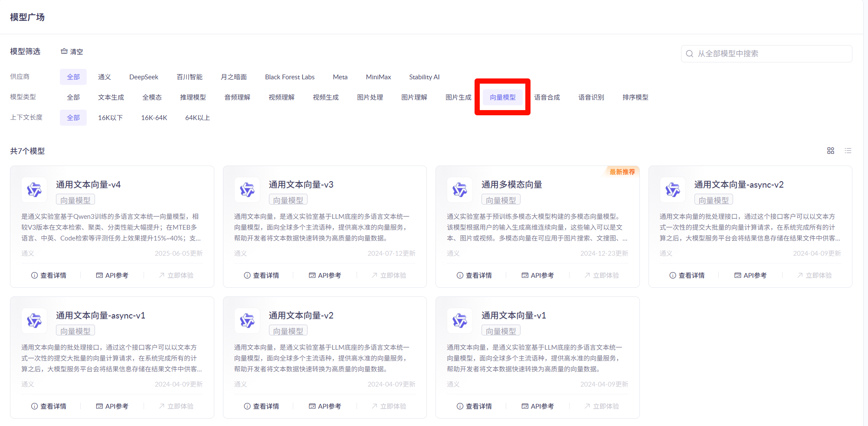
Task: Select model type 视频生成
Action: point(326,98)
